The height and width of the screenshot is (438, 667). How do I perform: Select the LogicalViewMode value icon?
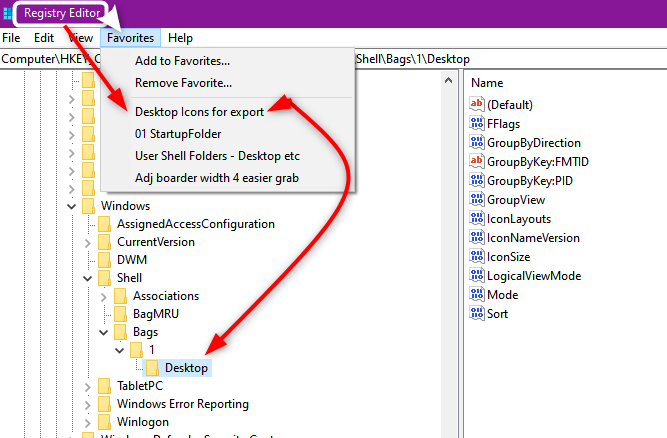477,276
